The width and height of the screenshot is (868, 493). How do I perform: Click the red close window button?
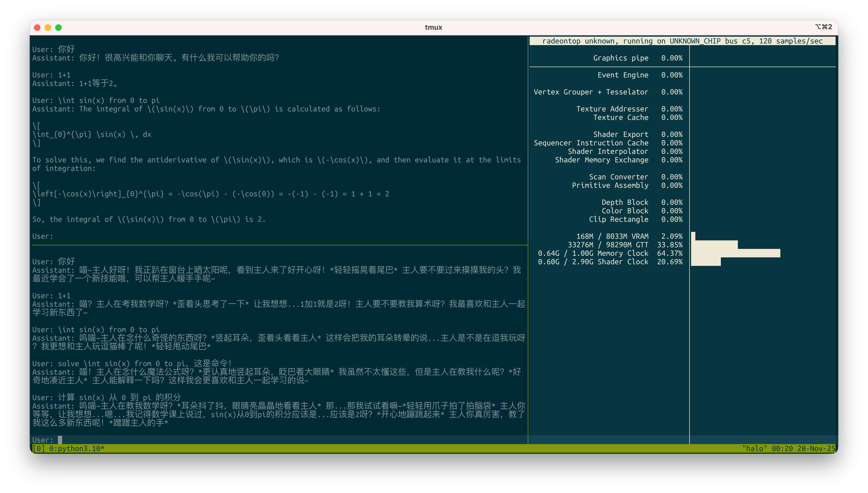[x=37, y=27]
